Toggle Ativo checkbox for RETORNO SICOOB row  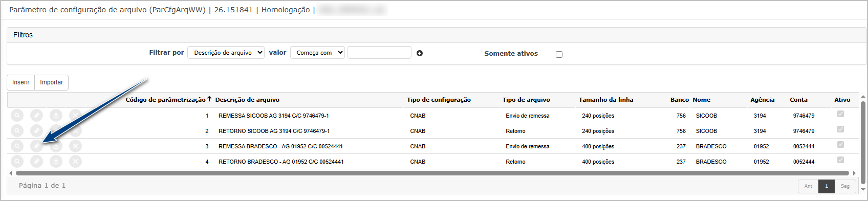coord(840,129)
